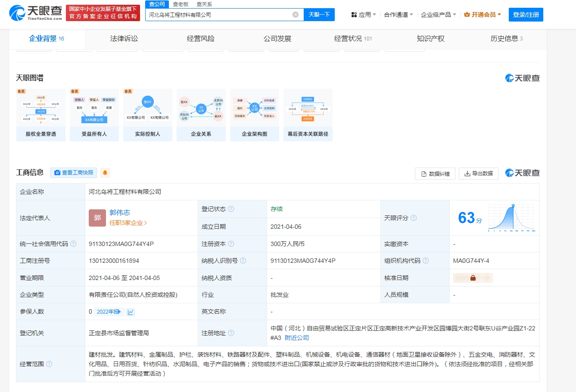This screenshot has height=392, width=576.
Task: Click the 2021-04-06 founding date value
Action: pos(286,227)
